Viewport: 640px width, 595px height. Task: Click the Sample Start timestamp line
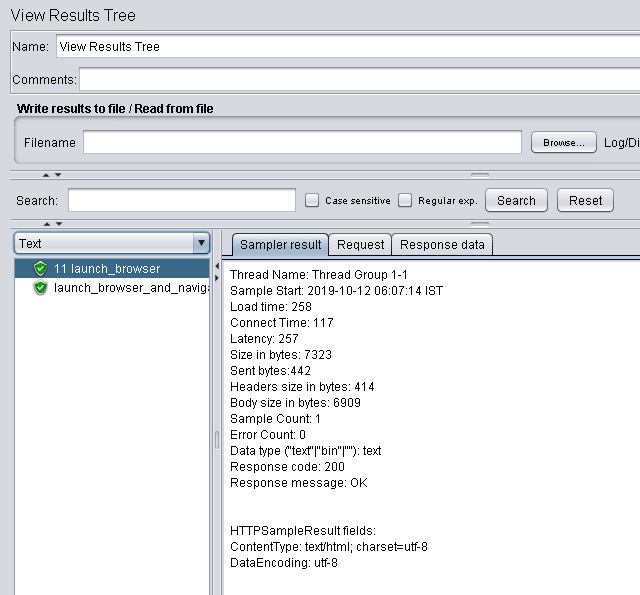coord(336,291)
